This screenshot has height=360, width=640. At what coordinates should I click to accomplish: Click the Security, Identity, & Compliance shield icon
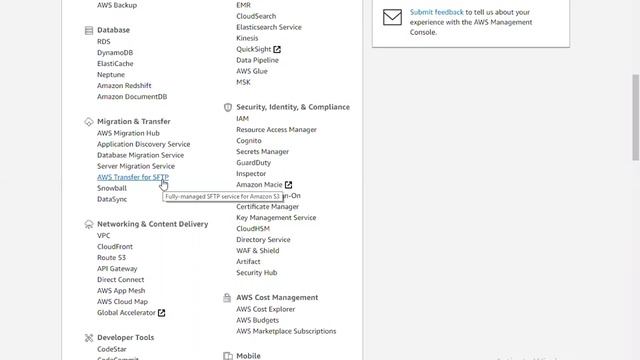[x=228, y=107]
